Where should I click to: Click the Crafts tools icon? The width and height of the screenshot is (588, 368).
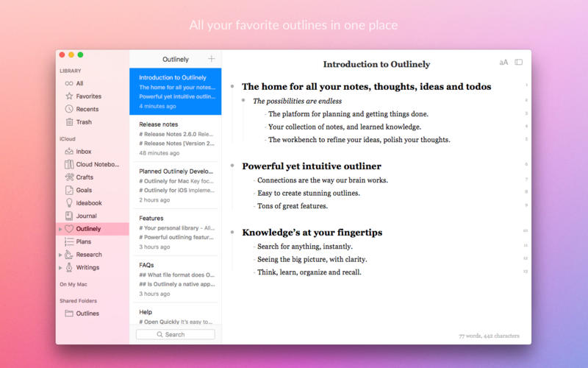tap(69, 177)
